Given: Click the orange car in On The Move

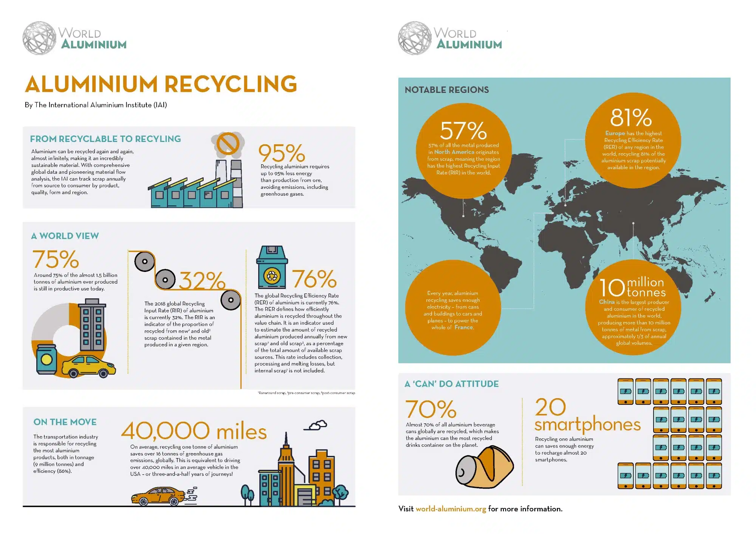Looking at the screenshot, I should 158,496.
